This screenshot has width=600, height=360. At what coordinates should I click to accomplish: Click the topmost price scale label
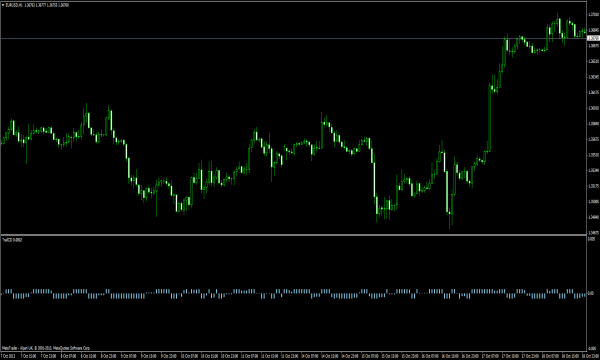(x=593, y=14)
